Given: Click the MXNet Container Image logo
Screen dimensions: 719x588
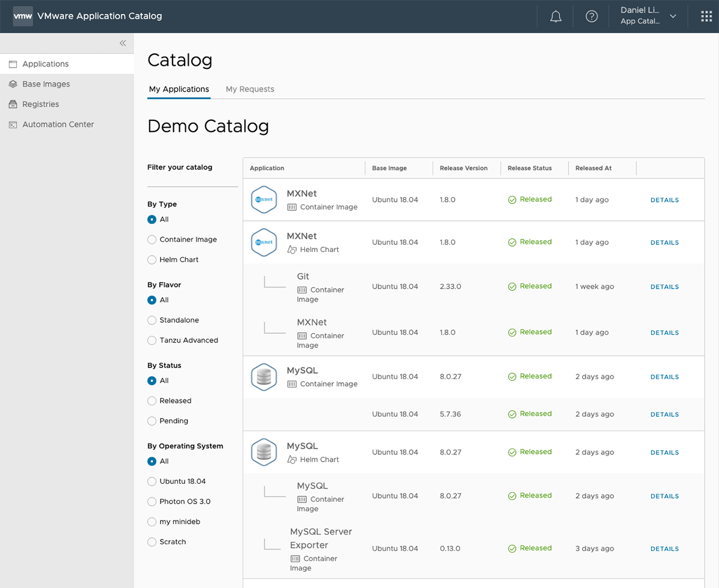Looking at the screenshot, I should point(264,199).
